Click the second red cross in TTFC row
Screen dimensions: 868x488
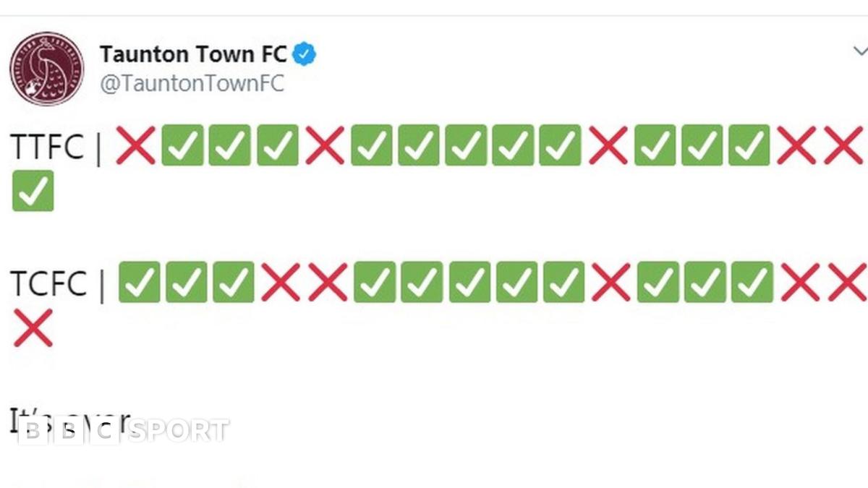pyautogui.click(x=325, y=145)
